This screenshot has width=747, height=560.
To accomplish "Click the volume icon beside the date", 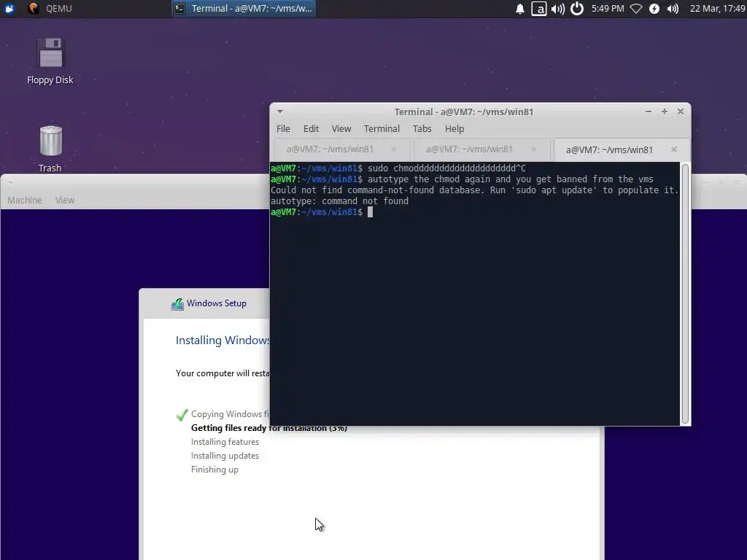I will tap(673, 9).
